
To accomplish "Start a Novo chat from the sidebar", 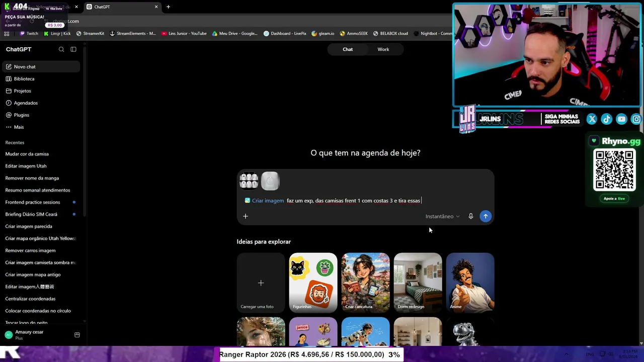I will point(41,67).
